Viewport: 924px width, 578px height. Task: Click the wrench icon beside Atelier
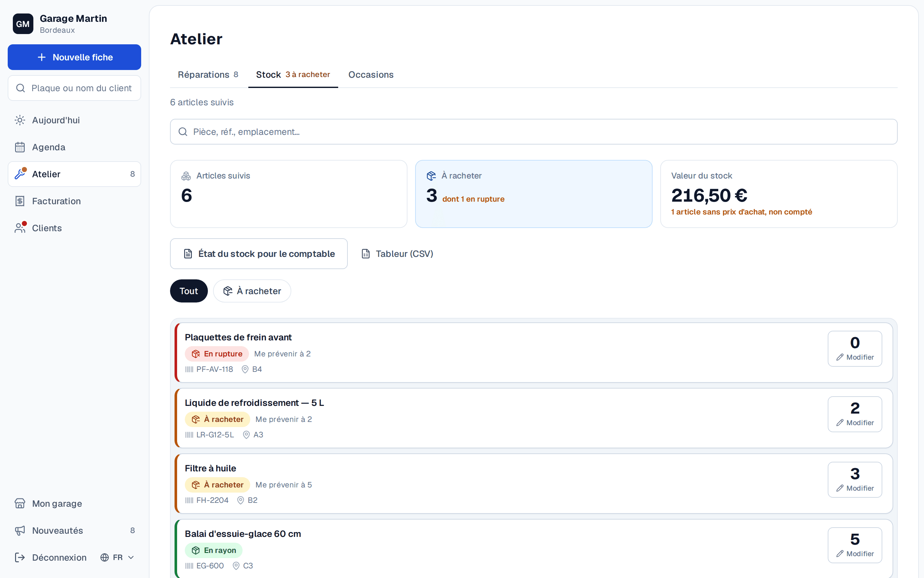[20, 174]
